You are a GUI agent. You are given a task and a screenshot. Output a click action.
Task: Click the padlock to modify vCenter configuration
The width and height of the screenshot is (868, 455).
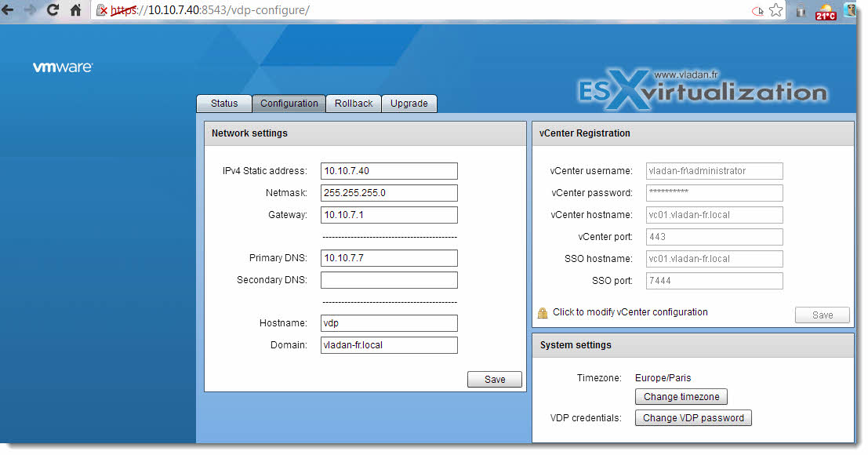pos(543,313)
